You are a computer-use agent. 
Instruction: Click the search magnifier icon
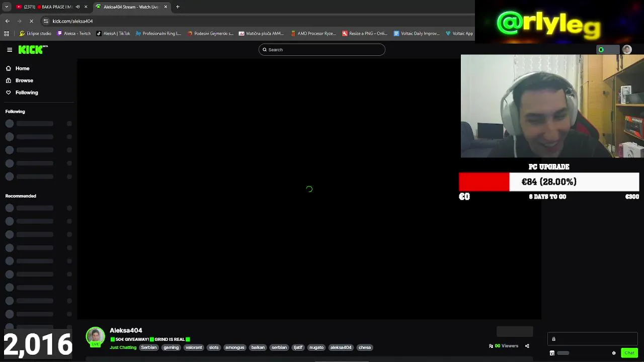265,50
